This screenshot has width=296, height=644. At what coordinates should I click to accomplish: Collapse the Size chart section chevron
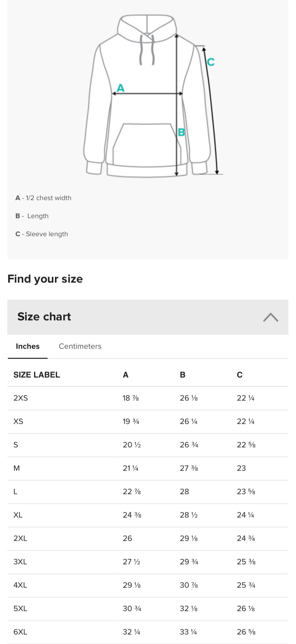pyautogui.click(x=270, y=317)
